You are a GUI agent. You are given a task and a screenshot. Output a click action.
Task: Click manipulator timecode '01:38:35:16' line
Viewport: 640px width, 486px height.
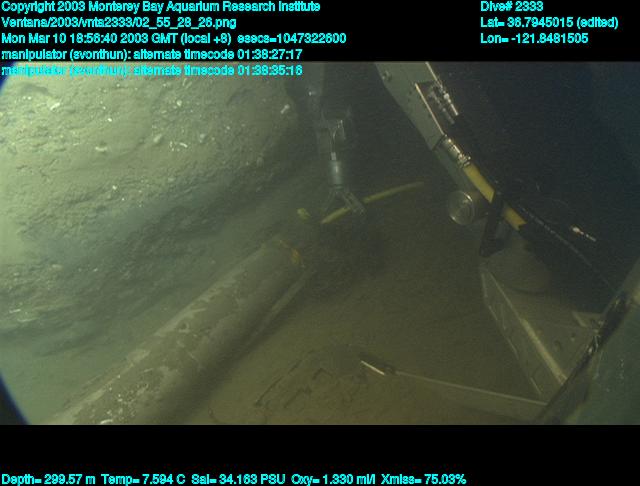pyautogui.click(x=152, y=71)
